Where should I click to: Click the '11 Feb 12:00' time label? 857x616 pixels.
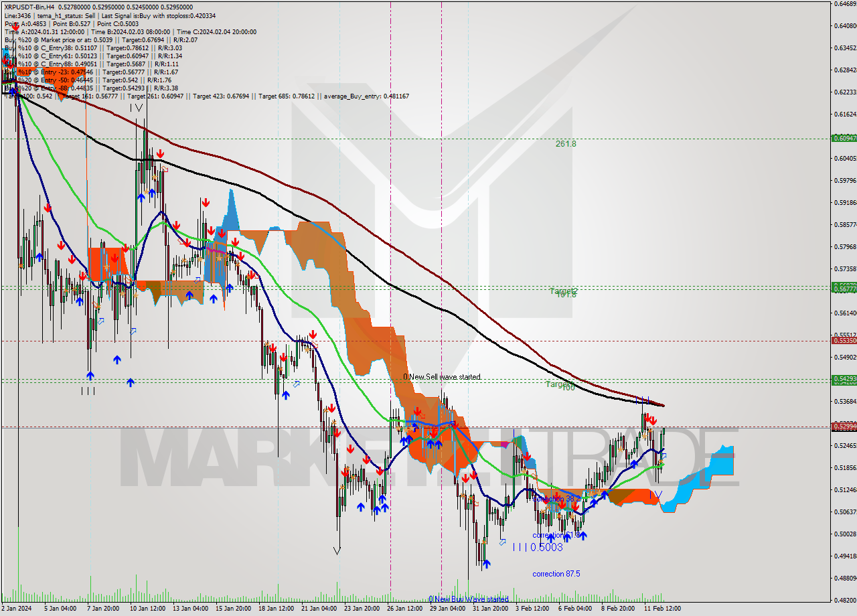[663, 609]
